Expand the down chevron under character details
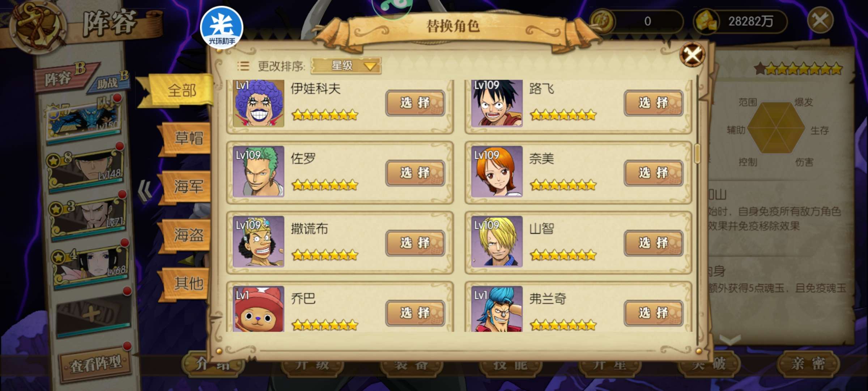 pyautogui.click(x=730, y=340)
